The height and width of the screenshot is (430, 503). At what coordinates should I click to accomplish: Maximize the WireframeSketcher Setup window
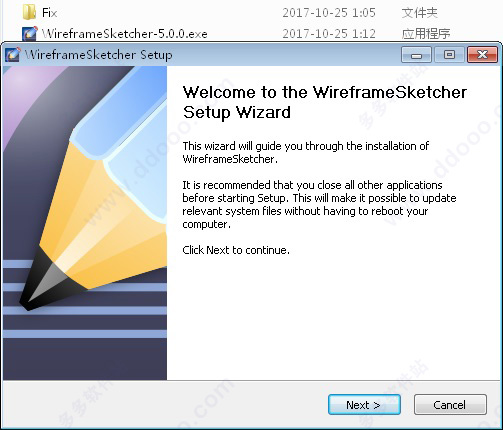pos(449,55)
